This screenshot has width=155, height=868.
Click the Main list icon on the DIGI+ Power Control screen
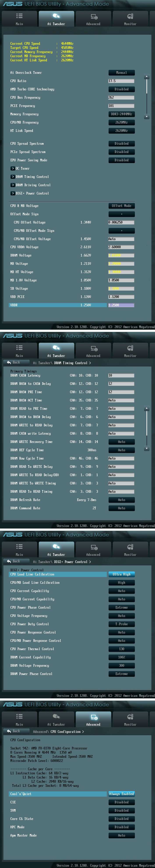click(x=19, y=547)
